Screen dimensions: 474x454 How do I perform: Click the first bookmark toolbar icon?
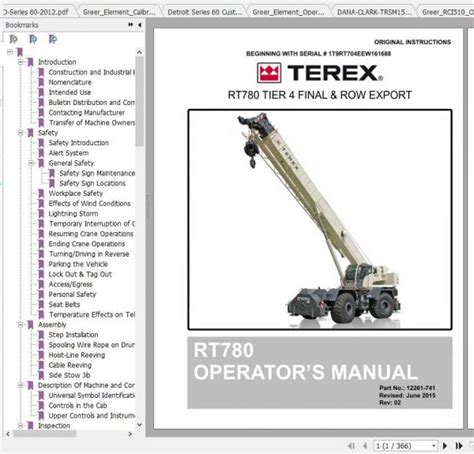coord(13,39)
